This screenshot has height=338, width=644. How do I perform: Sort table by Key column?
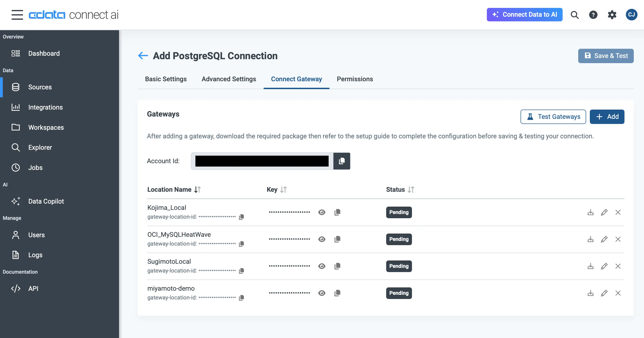tap(283, 189)
